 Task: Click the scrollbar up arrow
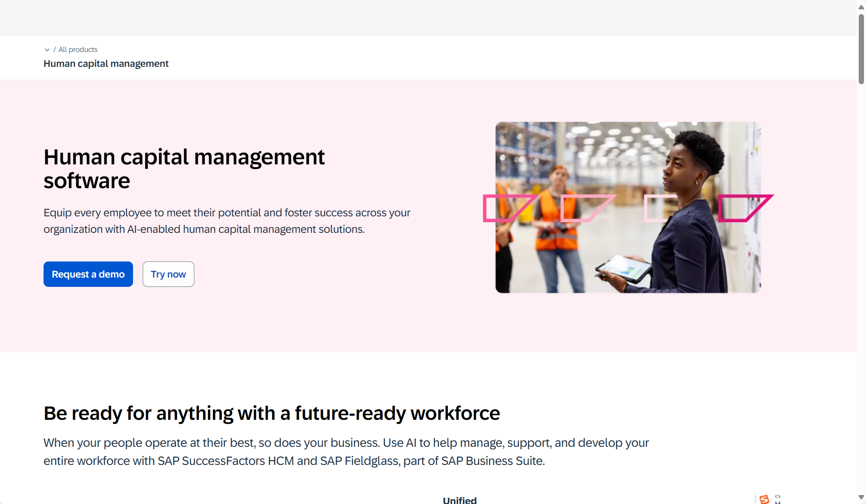[x=861, y=7]
